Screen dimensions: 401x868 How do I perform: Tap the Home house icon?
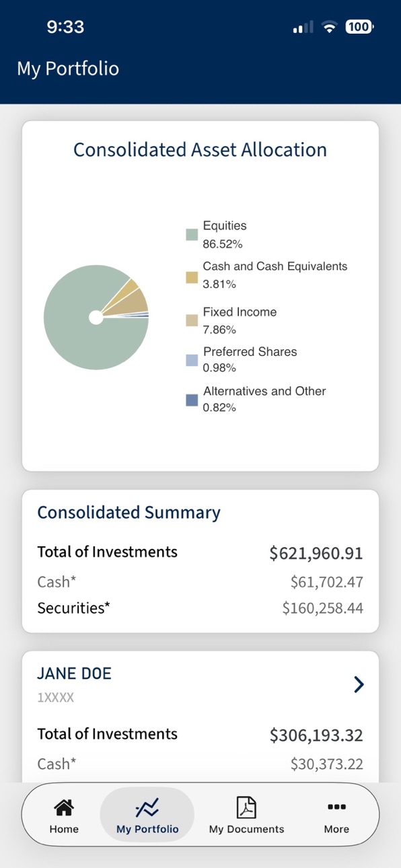[64, 807]
